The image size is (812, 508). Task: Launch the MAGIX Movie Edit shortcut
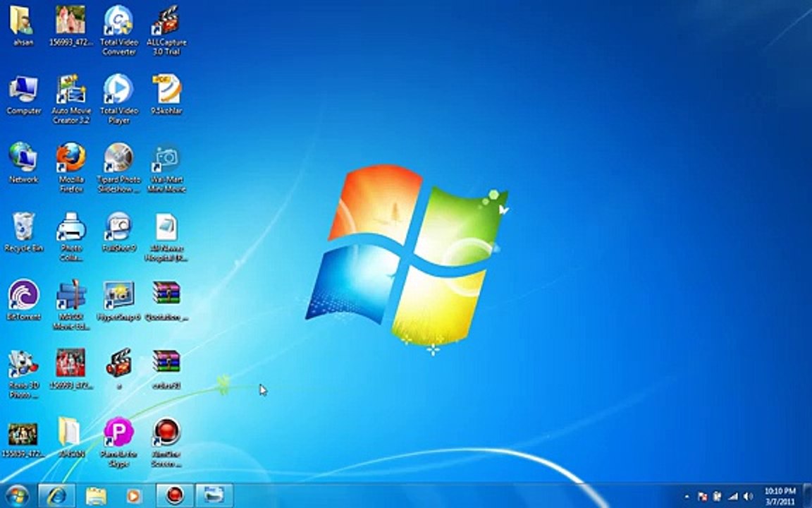pos(71,306)
